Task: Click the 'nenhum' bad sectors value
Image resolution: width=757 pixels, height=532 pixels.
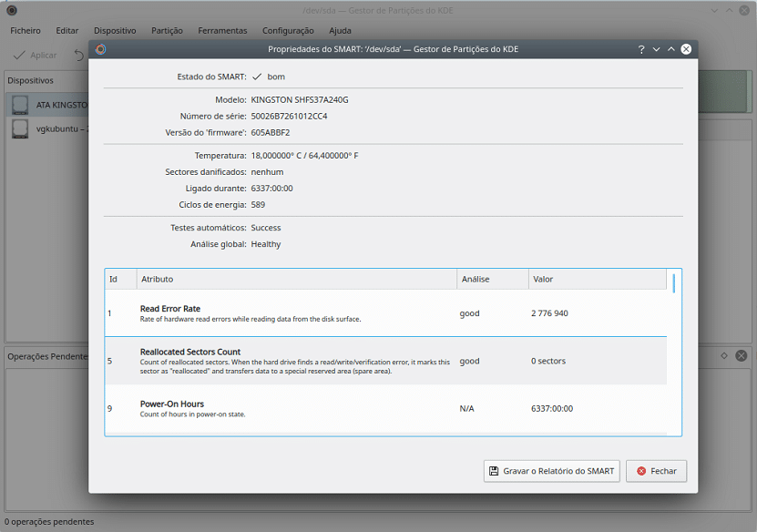Action: [267, 172]
